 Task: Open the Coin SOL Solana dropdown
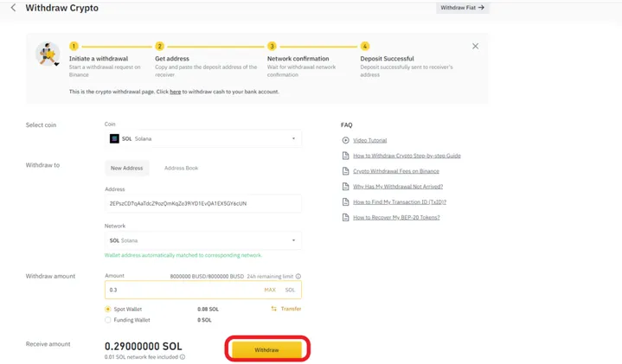tap(203, 139)
